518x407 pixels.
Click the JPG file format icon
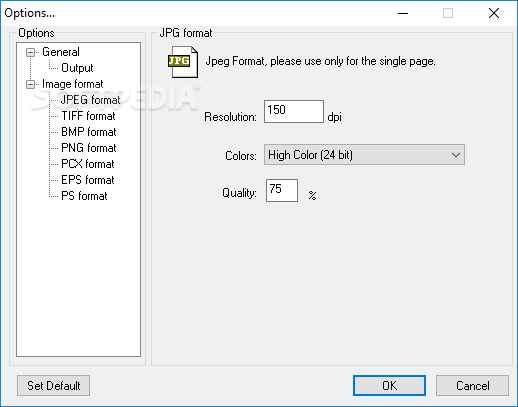pos(183,62)
